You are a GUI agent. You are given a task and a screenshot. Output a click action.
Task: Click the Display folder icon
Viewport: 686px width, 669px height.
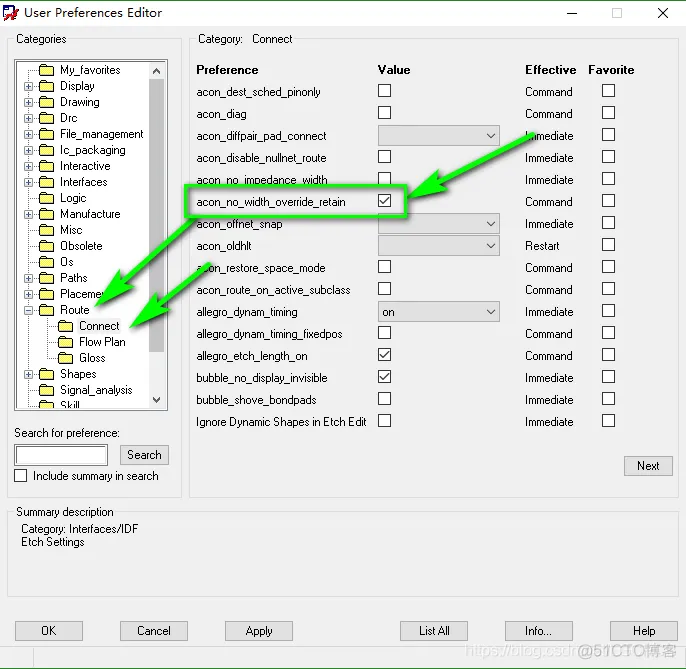coord(46,86)
